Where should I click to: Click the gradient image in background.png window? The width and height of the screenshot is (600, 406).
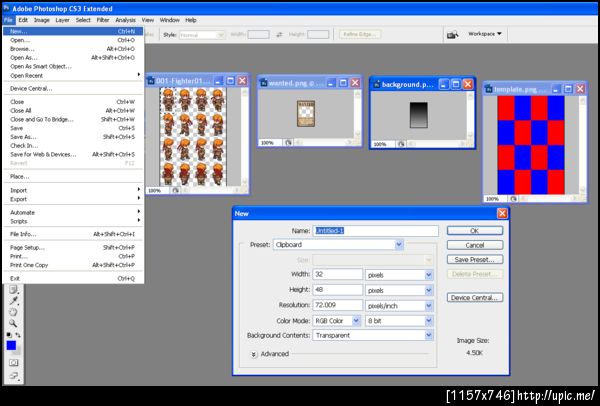pyautogui.click(x=419, y=115)
